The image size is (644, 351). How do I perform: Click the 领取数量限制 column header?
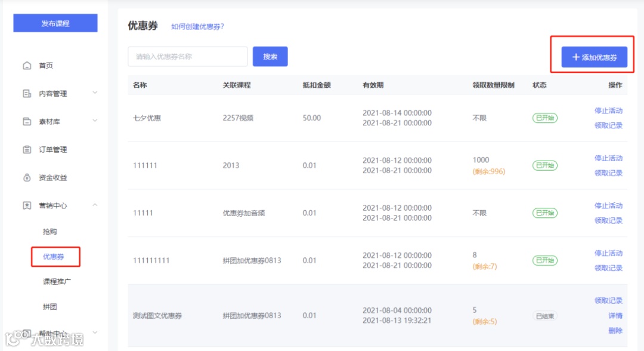click(x=493, y=85)
